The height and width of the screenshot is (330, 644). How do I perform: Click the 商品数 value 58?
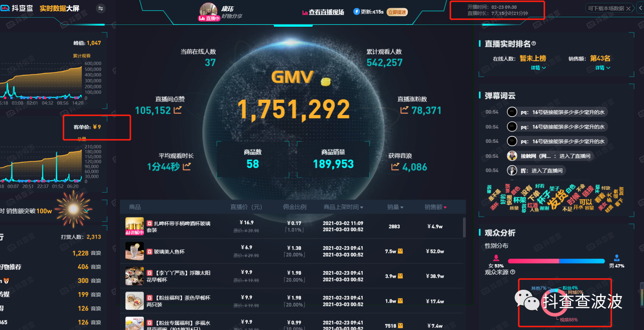(x=253, y=164)
